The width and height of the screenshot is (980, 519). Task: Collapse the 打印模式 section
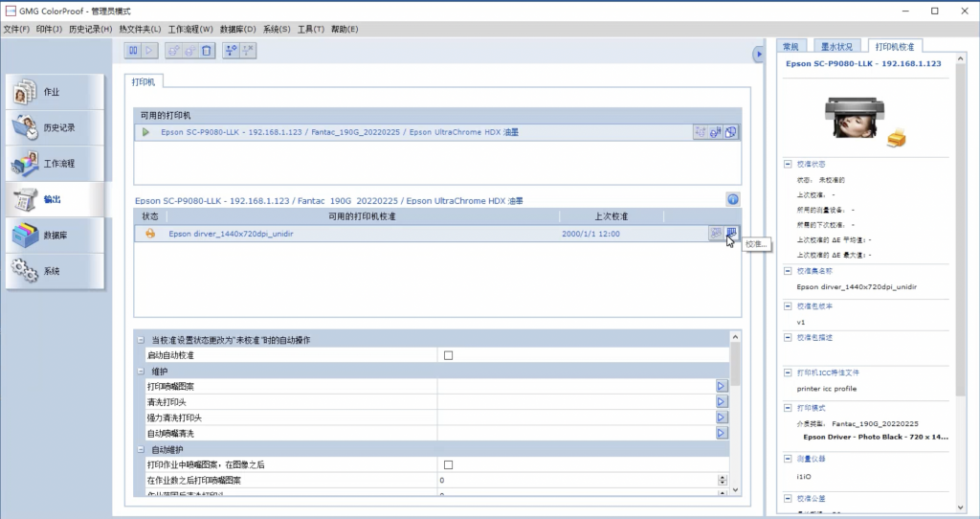pos(788,408)
